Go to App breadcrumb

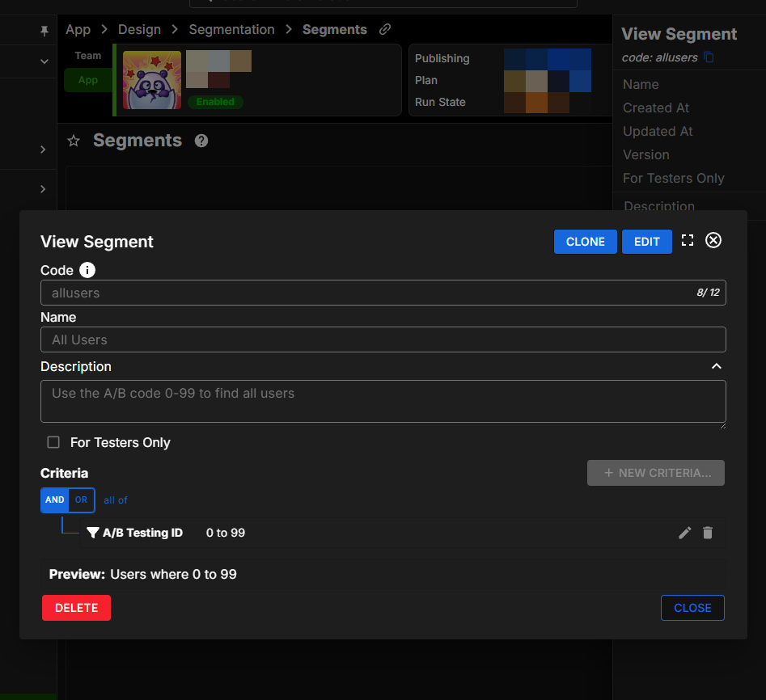(x=78, y=29)
